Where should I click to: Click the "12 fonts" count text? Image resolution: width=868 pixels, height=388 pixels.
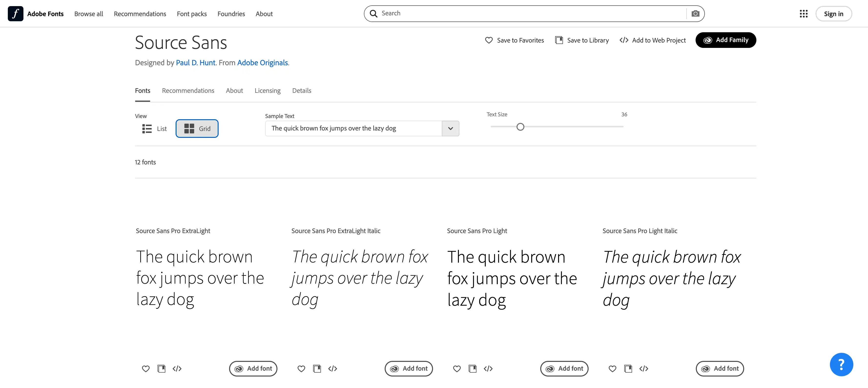pos(145,162)
